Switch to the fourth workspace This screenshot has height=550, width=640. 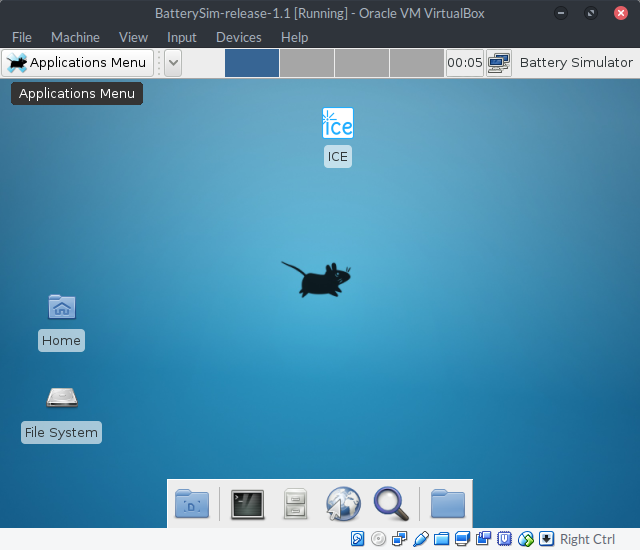[x=417, y=63]
